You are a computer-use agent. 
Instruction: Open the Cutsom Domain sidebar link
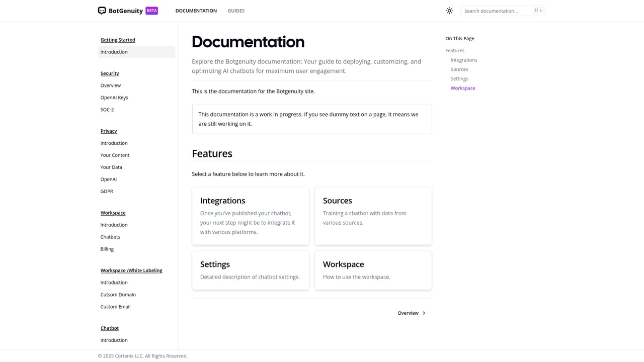[118, 295]
